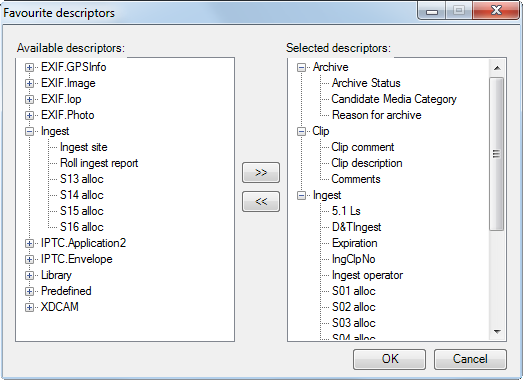Select 'S15 alloc' in available list
523x380 pixels.
[82, 211]
